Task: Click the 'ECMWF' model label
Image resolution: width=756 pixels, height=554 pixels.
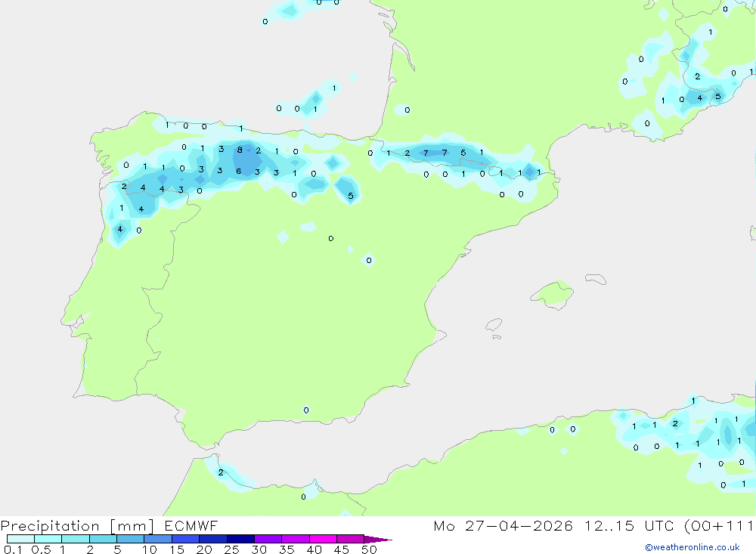Action: click(191, 525)
